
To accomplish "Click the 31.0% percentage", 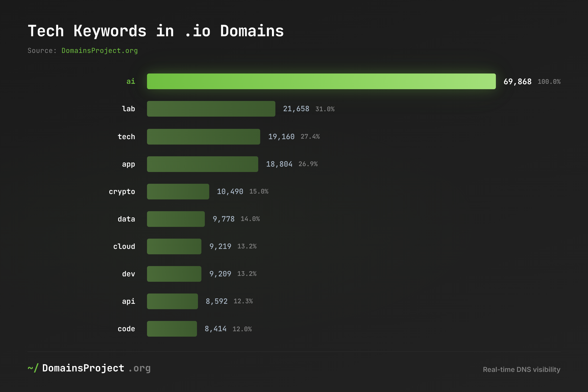I will pos(325,109).
